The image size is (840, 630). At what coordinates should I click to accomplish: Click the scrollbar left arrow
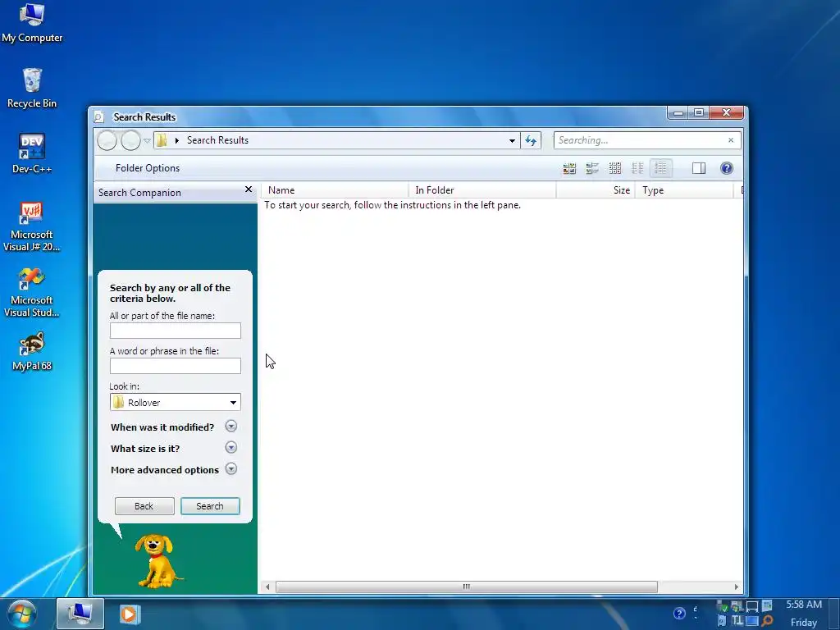267,587
